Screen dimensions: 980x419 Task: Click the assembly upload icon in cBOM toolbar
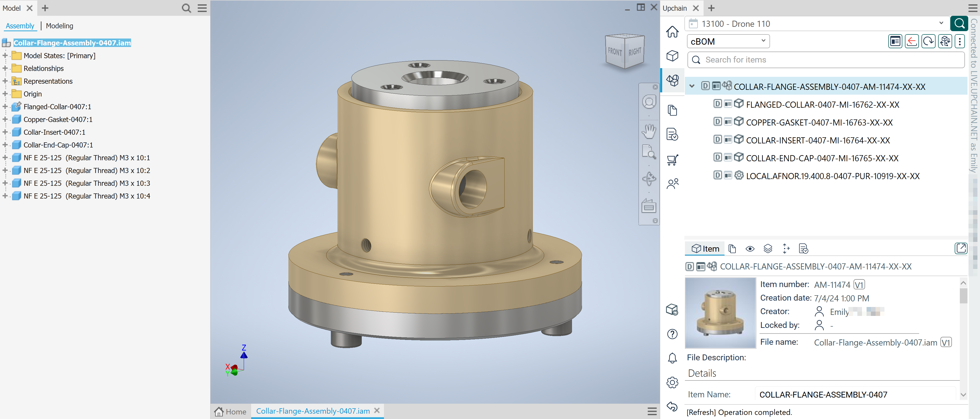pos(945,41)
